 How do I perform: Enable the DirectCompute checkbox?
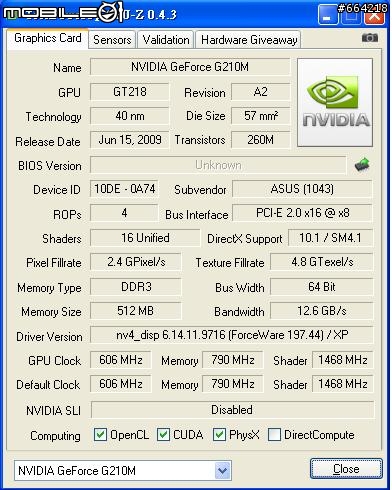pyautogui.click(x=274, y=435)
